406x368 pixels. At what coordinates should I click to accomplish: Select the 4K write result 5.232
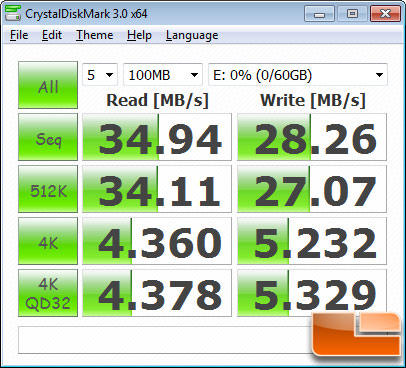[x=312, y=241]
